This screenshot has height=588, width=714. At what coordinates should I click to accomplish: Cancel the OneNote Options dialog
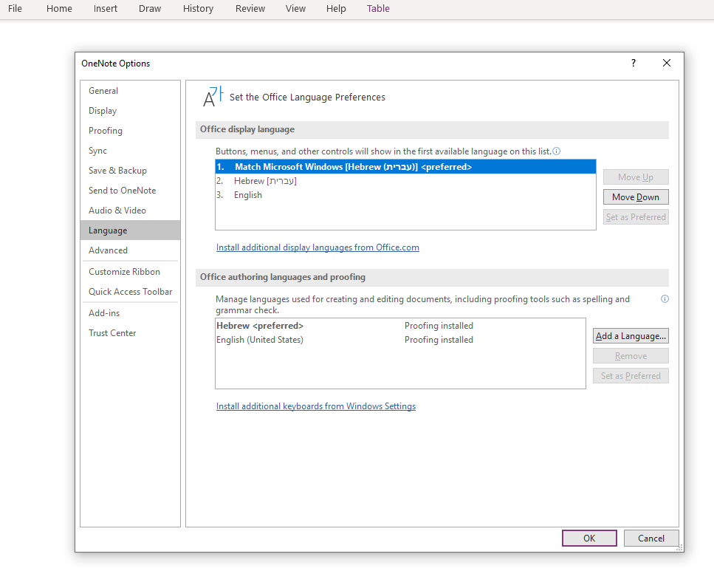coord(651,538)
